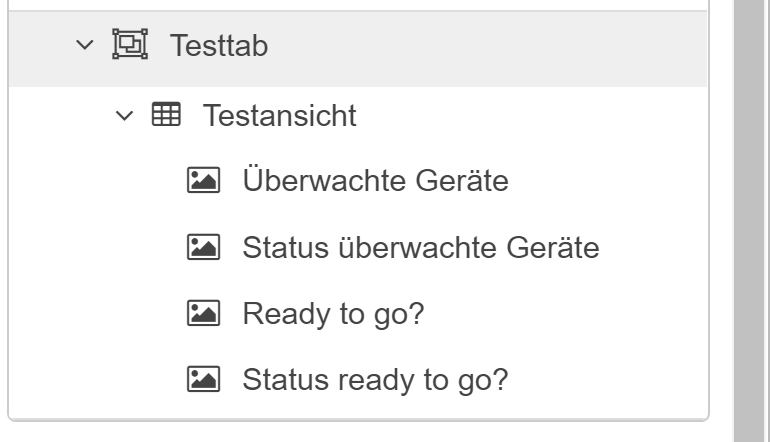Collapse the Testtab tree node
770x442 pixels.
pyautogui.click(x=94, y=46)
